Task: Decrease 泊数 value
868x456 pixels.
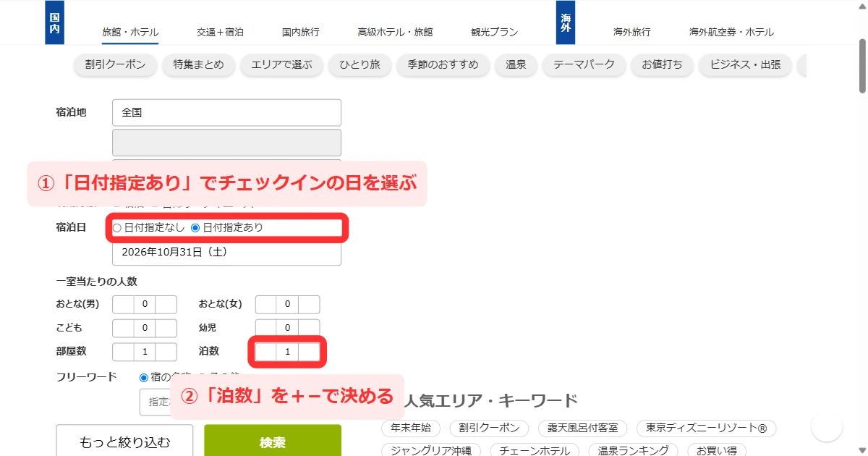Action: (265, 352)
